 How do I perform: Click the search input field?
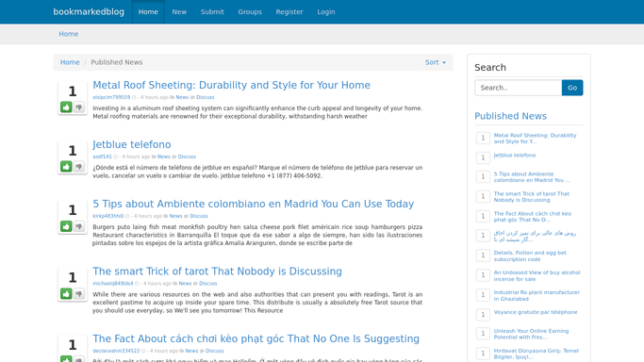(x=519, y=88)
